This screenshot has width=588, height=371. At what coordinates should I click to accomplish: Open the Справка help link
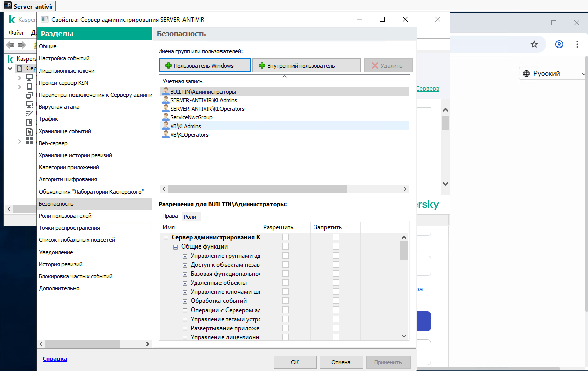pos(55,359)
